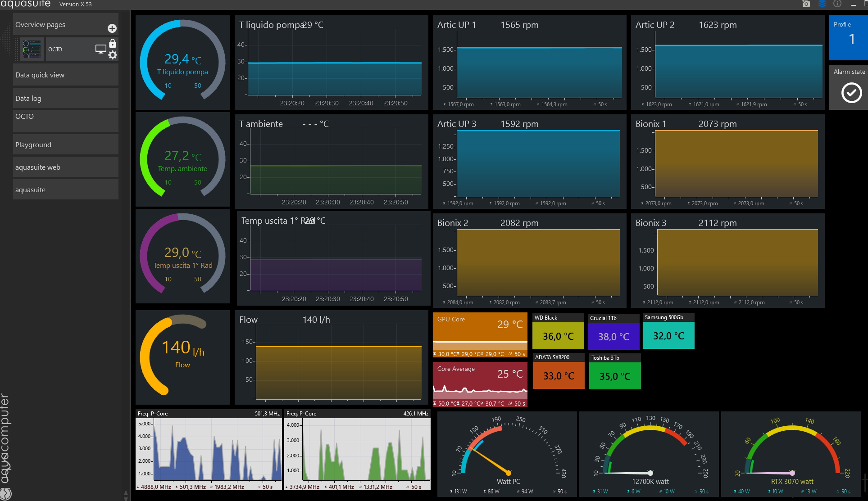This screenshot has width=868, height=501.
Task: Click the blue layers icon in title bar
Action: click(822, 4)
